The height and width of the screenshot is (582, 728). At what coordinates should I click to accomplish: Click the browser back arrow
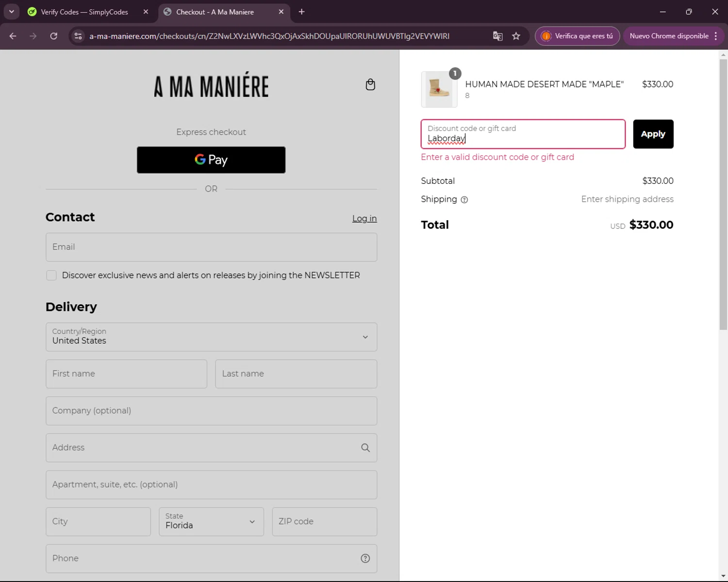[x=13, y=36]
